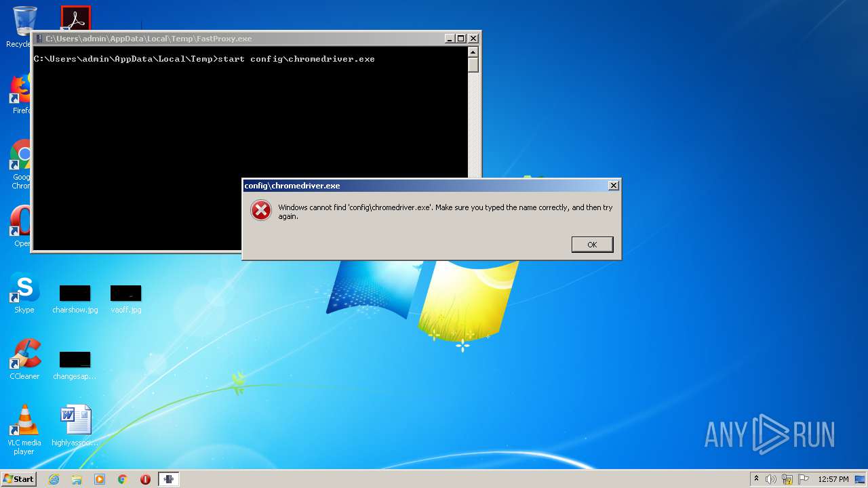This screenshot has height=488, width=868.
Task: Select the Adobe Acrobat desktop shortcut
Action: (x=75, y=18)
